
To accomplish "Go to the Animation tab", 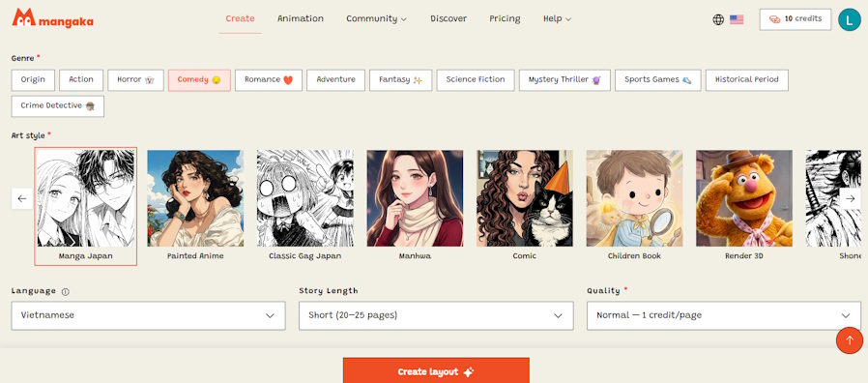I will (x=301, y=18).
